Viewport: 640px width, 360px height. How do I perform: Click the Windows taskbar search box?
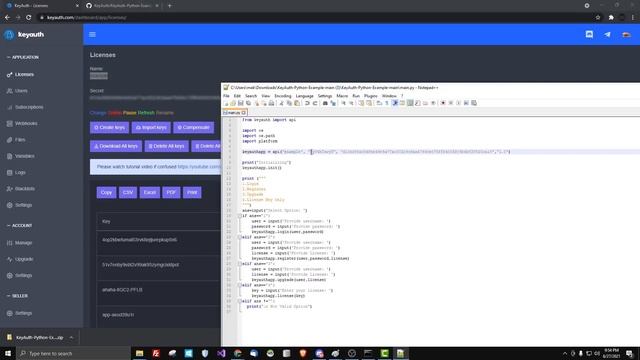pyautogui.click(x=73, y=353)
